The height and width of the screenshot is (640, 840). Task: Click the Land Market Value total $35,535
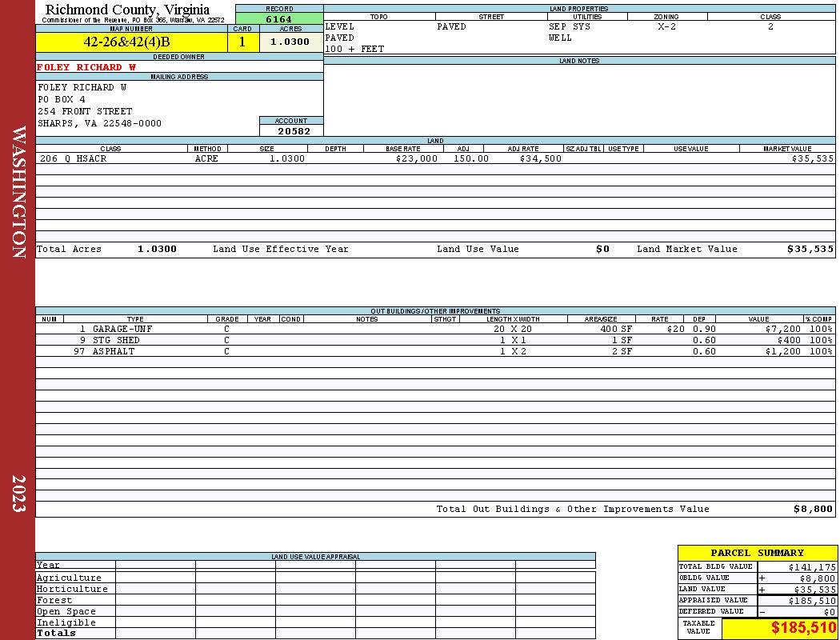(x=810, y=249)
